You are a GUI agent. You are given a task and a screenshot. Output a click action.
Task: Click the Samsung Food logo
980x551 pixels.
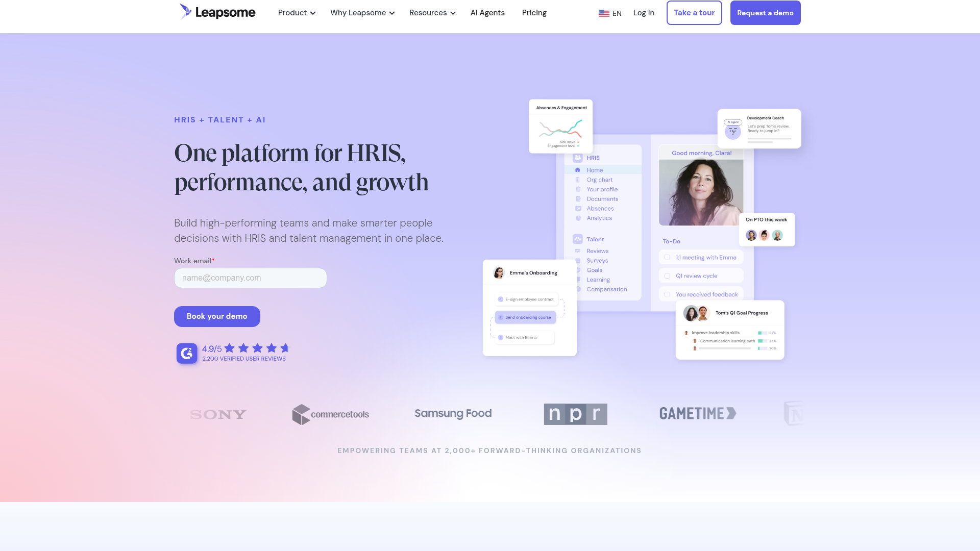pos(453,414)
